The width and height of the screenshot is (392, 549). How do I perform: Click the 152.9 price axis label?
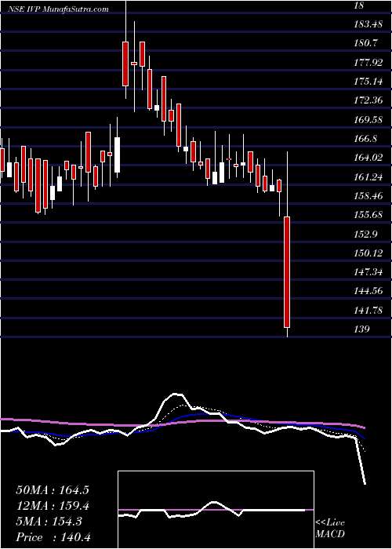click(x=368, y=235)
